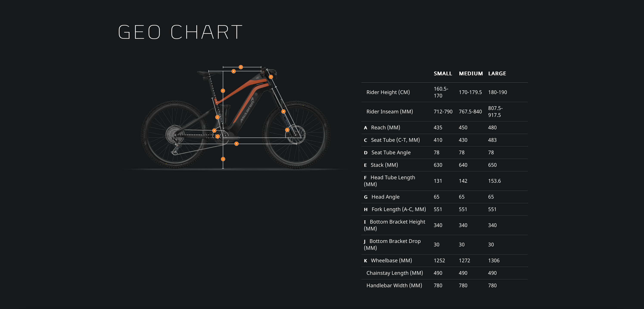Select the orange K wheelbase marker
Image resolution: width=644 pixels, height=309 pixels.
coord(236,144)
